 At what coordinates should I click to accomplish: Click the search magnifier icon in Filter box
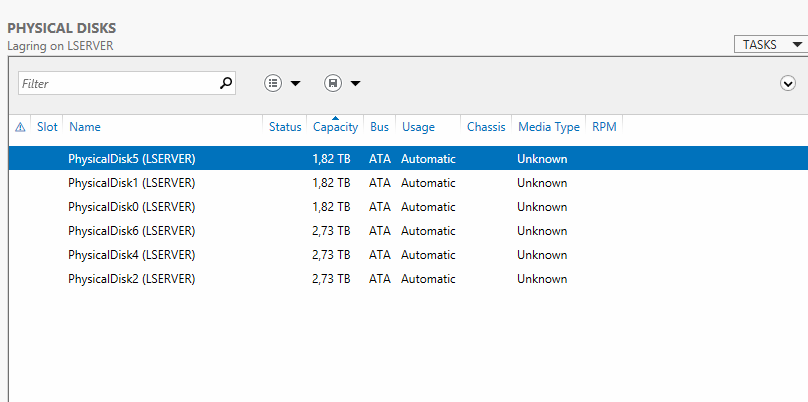(x=226, y=83)
